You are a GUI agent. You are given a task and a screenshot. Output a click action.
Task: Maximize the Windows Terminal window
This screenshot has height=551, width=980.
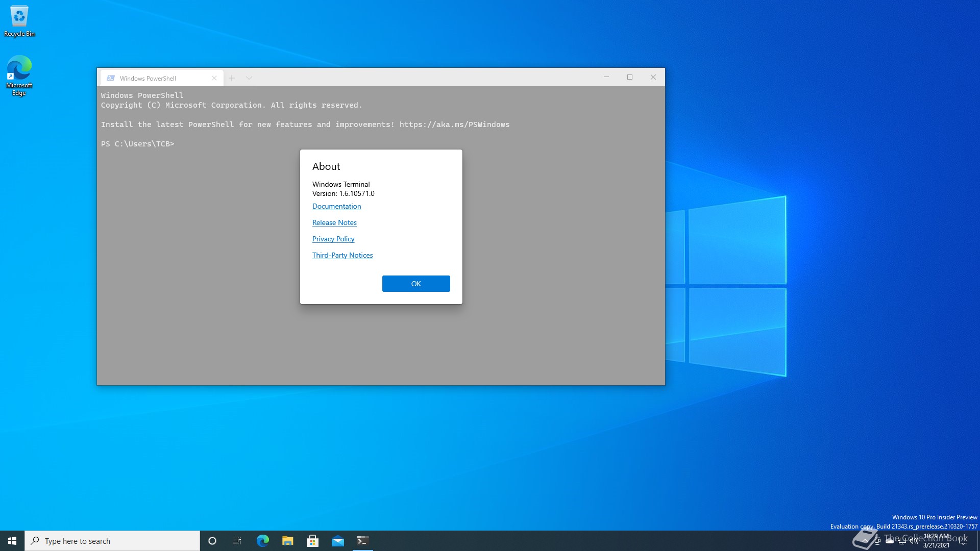(630, 77)
